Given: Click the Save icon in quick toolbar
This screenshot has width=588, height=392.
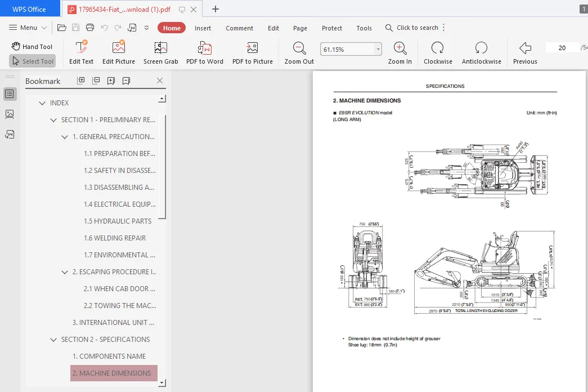Looking at the screenshot, I should (76, 28).
